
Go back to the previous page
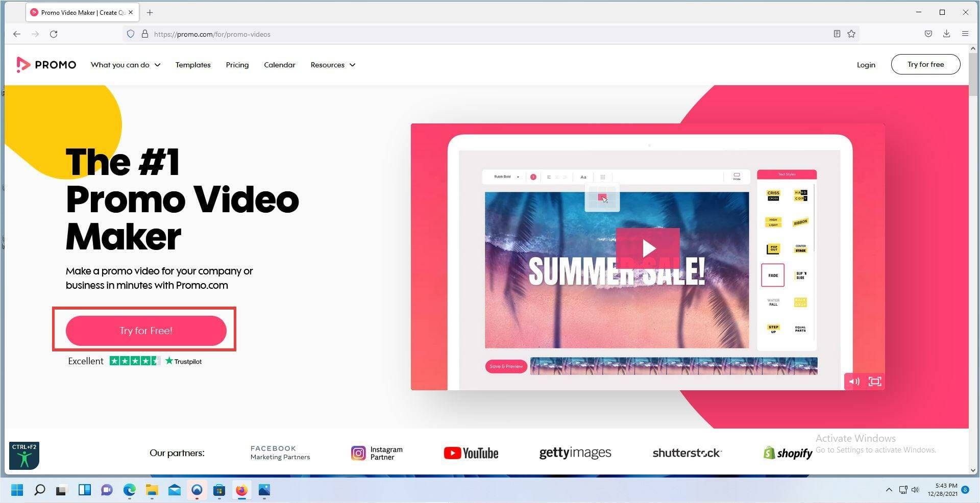pyautogui.click(x=17, y=34)
